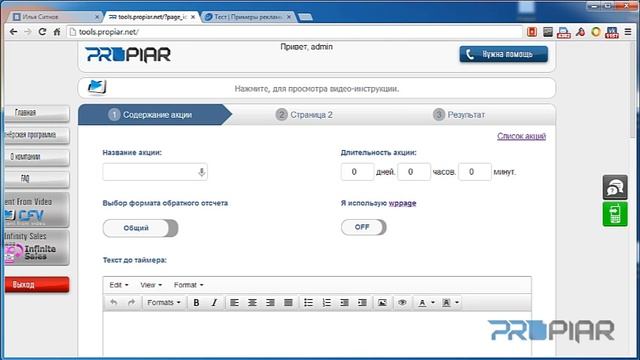Align text right in the editor
Viewport: 640px width, 360px height.
[x=270, y=302]
